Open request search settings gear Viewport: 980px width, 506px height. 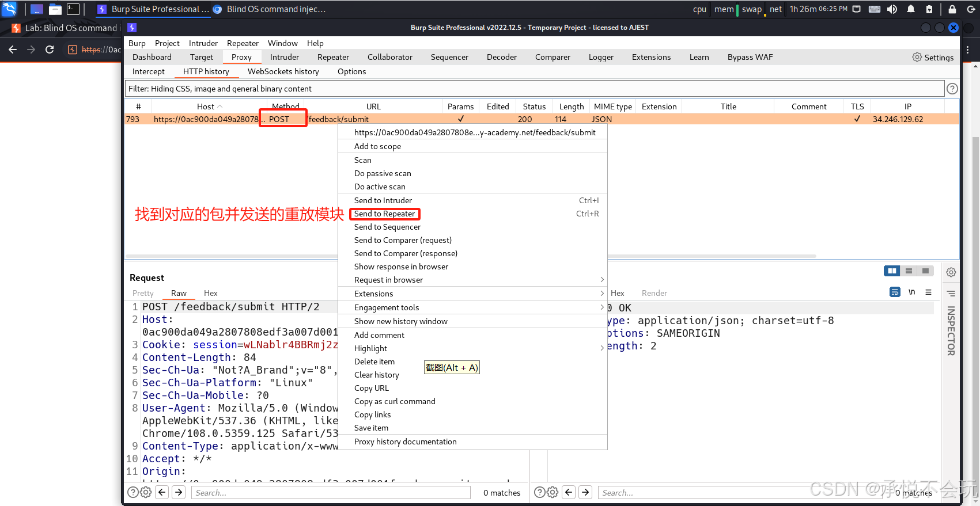pos(146,492)
